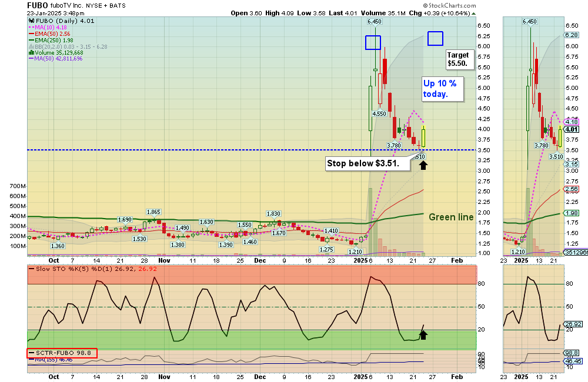Click the red 2.56 value tag

[x=572, y=189]
